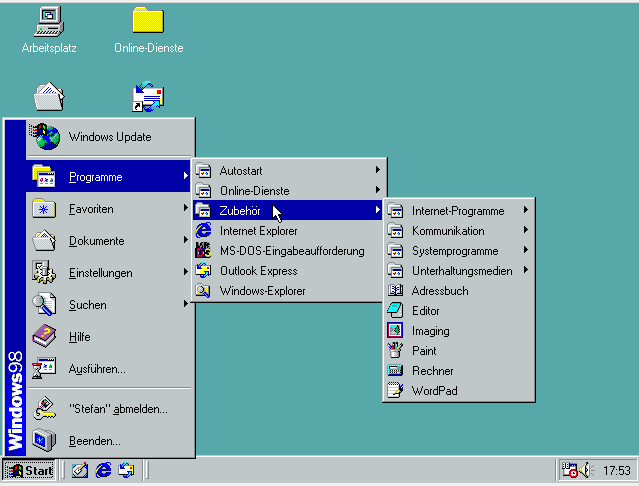Click the Rechner calculator icon
The image size is (639, 486).
pyautogui.click(x=395, y=370)
